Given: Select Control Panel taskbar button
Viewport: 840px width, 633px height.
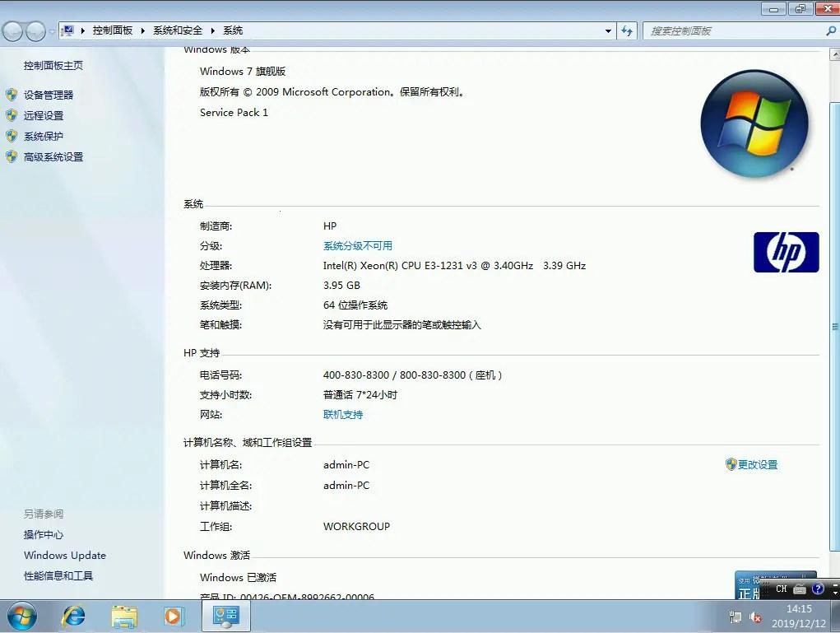Looking at the screenshot, I should (225, 617).
